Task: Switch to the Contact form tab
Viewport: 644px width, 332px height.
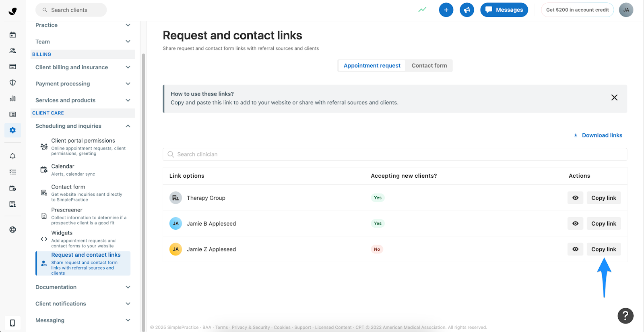Action: point(429,66)
